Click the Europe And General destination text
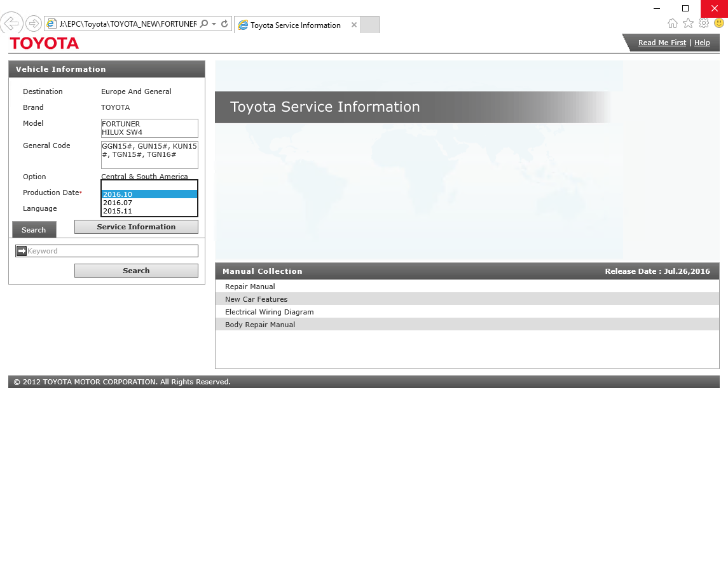The width and height of the screenshot is (728, 587). click(x=136, y=91)
